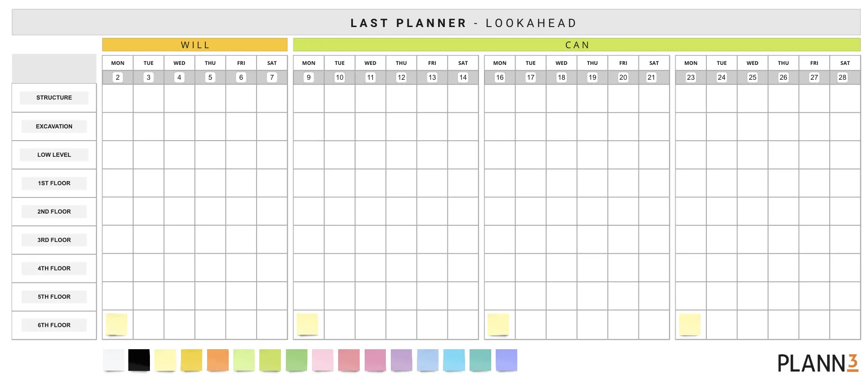Viewport: 868px width, 383px height.
Task: Select the orange sticky note swatch
Action: coord(218,360)
